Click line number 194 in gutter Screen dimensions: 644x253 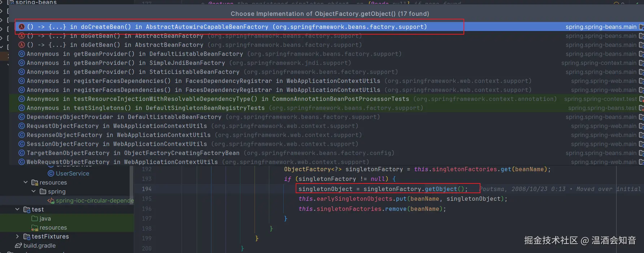pos(147,189)
